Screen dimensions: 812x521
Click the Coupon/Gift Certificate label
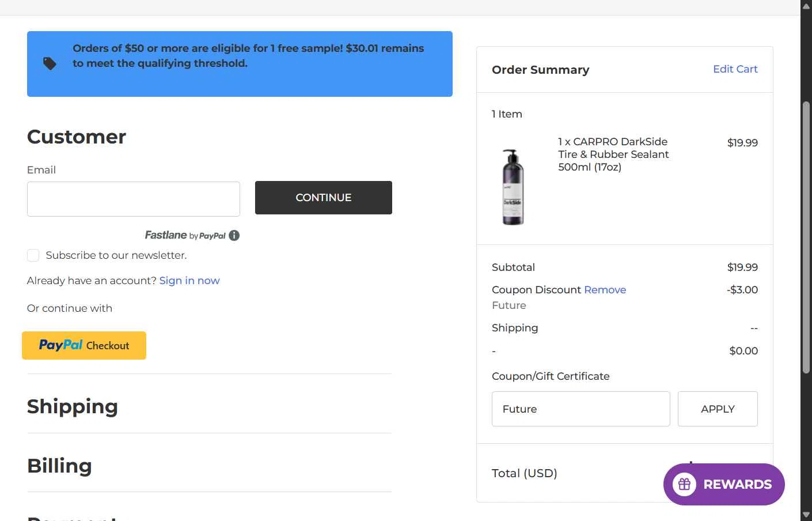pos(551,376)
